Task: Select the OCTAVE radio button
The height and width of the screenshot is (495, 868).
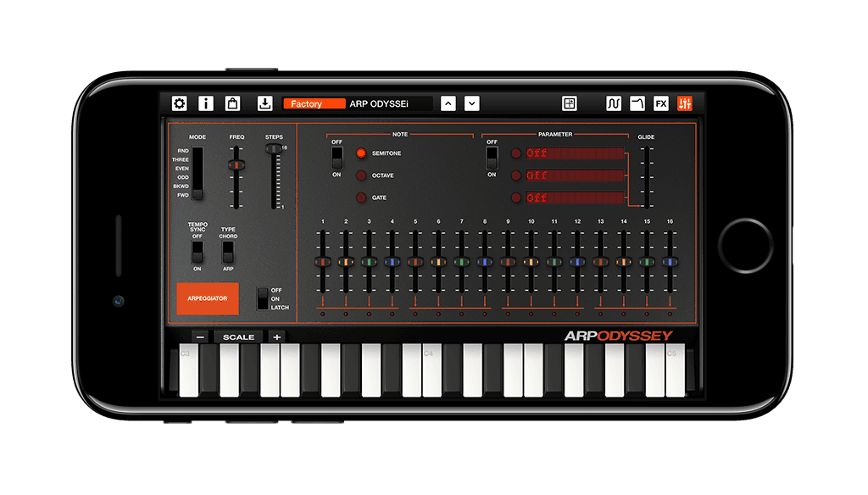Action: (359, 175)
